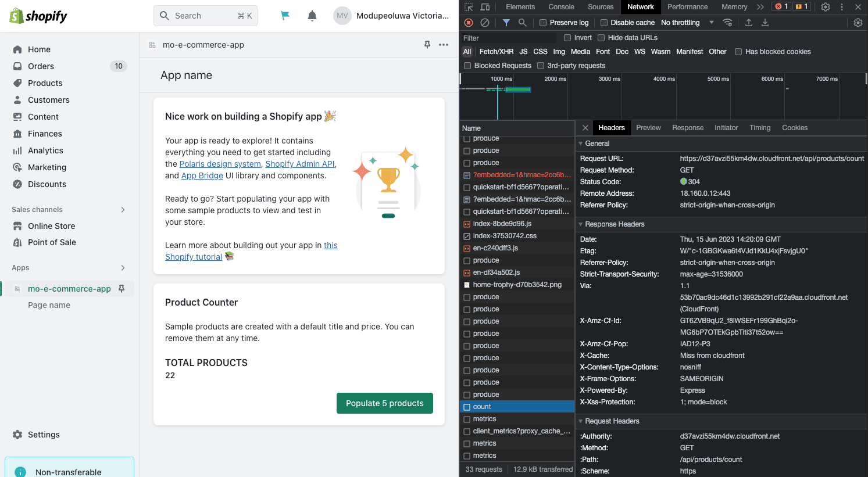The image size is (868, 477).
Task: Expand Apps section chevron
Action: (x=123, y=268)
